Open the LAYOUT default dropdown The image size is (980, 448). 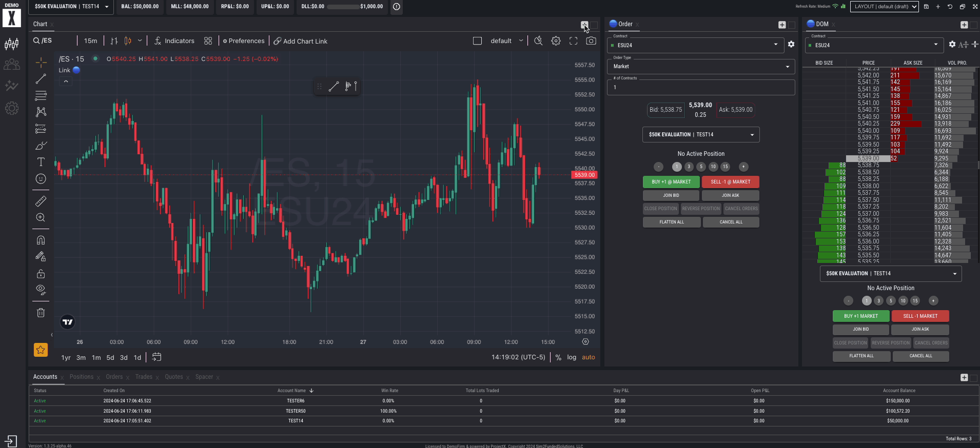pos(884,7)
